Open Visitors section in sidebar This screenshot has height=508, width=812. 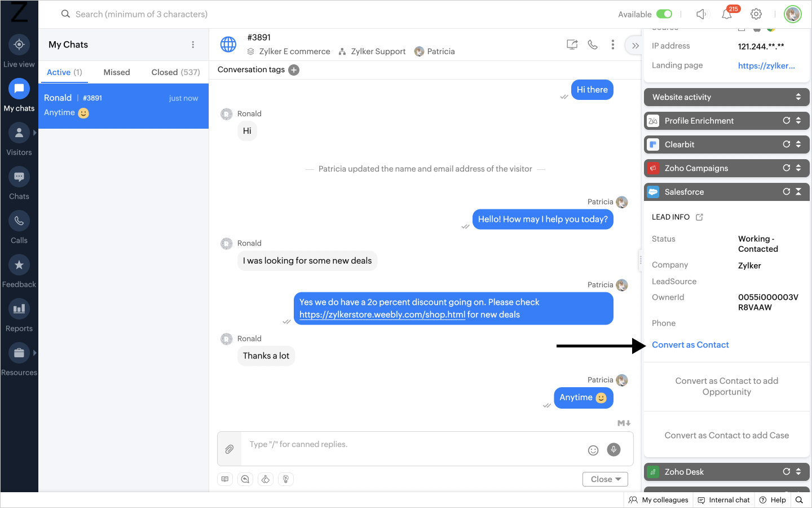point(19,139)
